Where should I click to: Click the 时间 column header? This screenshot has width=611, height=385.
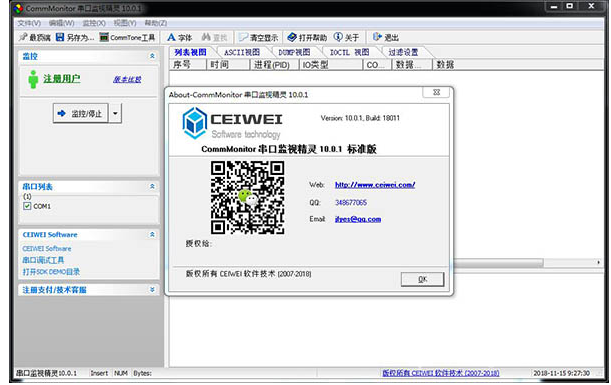(228, 65)
